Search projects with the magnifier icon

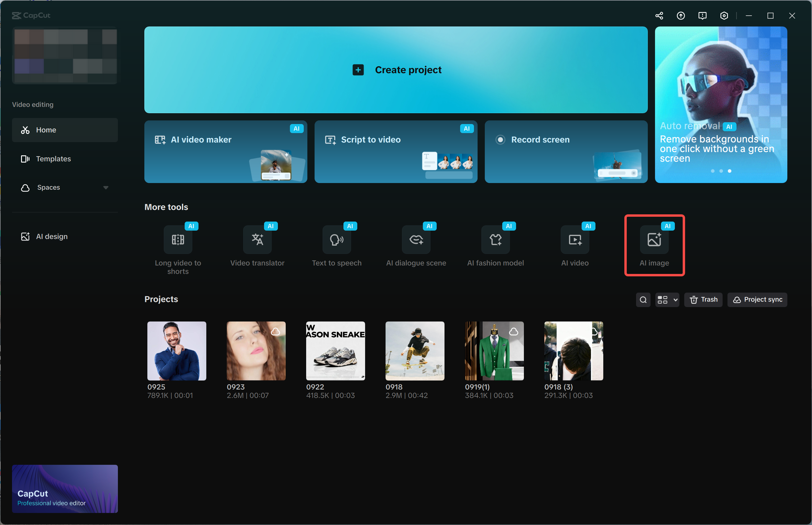pos(643,300)
